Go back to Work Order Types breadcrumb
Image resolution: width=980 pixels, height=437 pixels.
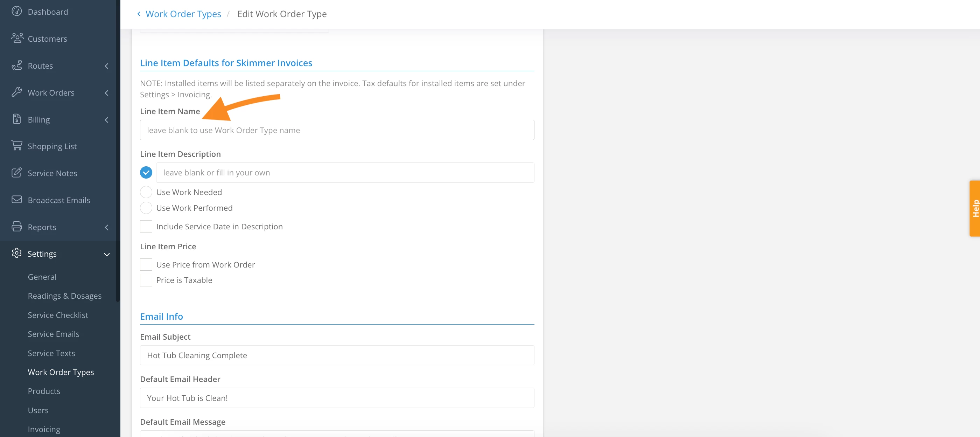click(183, 14)
